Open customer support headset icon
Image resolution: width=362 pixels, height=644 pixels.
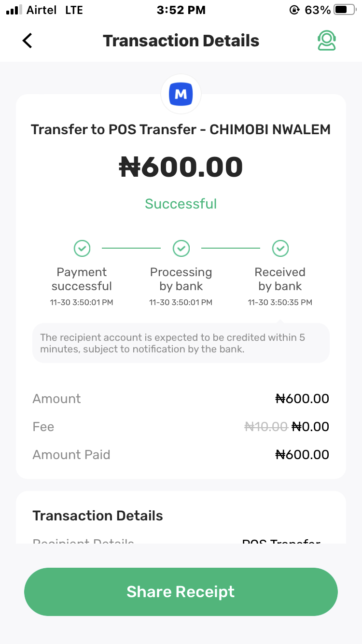point(327,41)
